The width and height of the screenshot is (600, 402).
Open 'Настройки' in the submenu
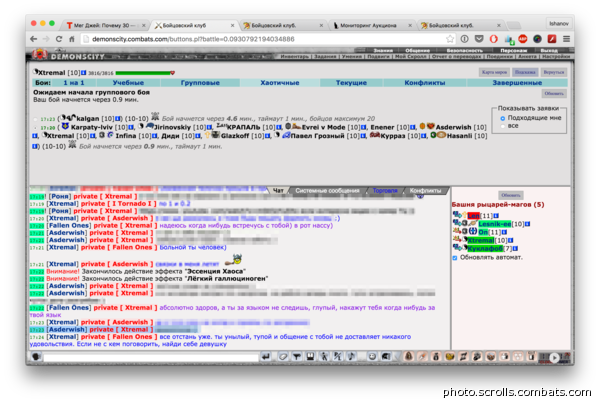point(556,57)
